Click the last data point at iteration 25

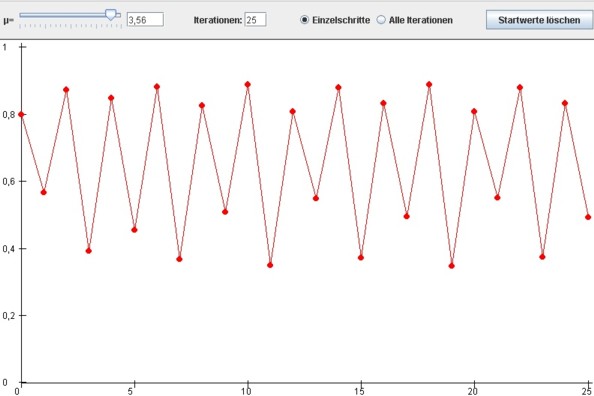(588, 217)
